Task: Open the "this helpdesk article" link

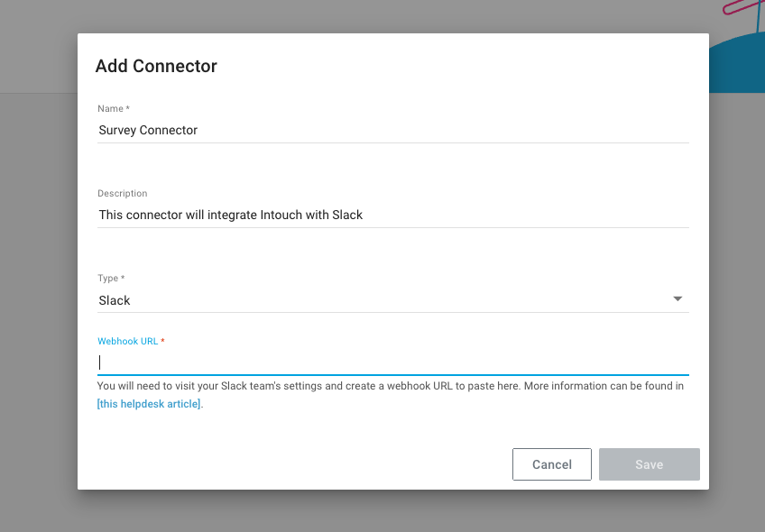Action: pyautogui.click(x=150, y=404)
